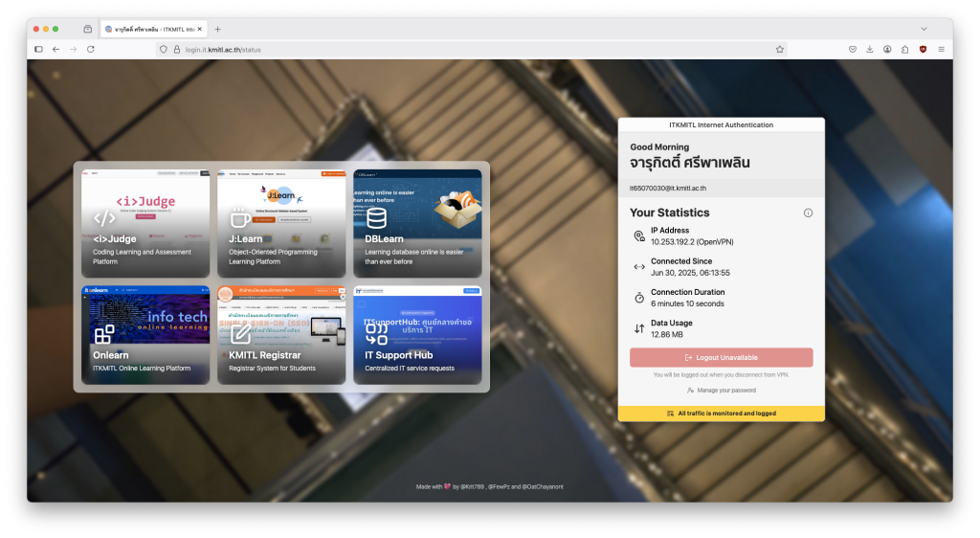Click the Logout Unavailable button
Image resolution: width=980 pixels, height=538 pixels.
pos(722,357)
